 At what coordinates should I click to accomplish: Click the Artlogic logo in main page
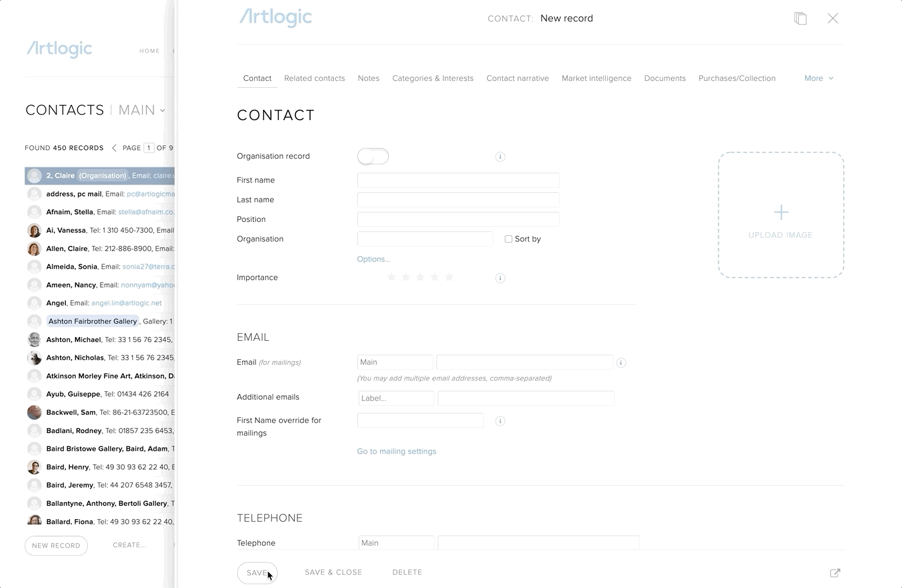(x=59, y=49)
